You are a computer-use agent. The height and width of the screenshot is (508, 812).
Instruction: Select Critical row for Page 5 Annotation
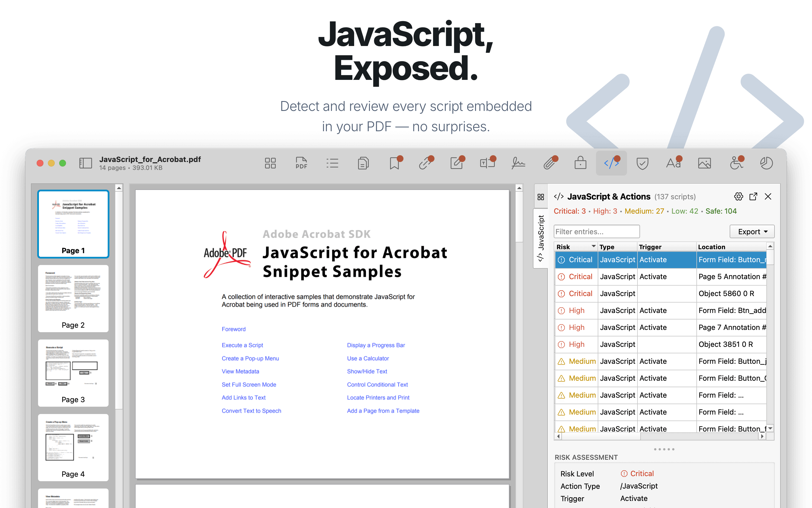point(661,277)
